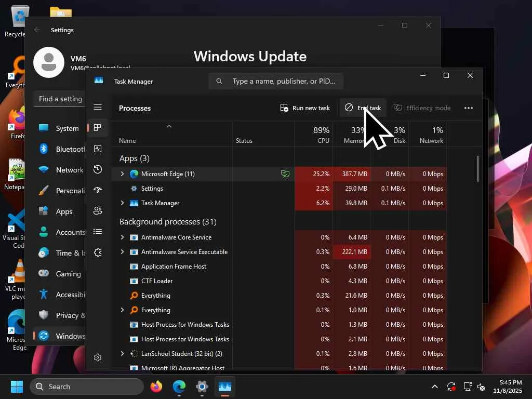Open Firefox from the taskbar
Image resolution: width=532 pixels, height=399 pixels.
[x=156, y=387]
